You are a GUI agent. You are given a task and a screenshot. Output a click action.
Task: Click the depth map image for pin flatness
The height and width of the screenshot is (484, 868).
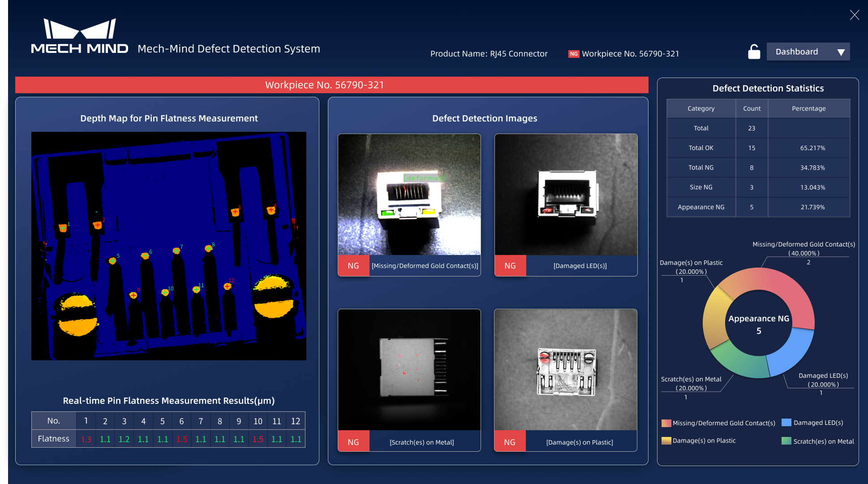click(x=169, y=246)
